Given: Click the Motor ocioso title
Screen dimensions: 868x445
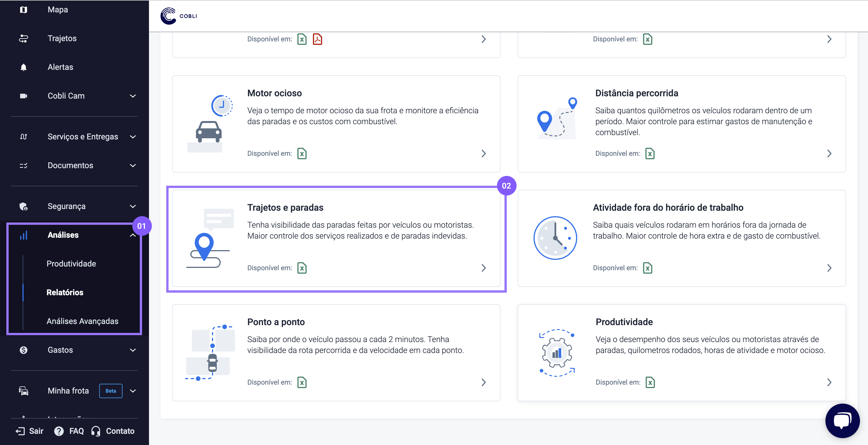Looking at the screenshot, I should [274, 93].
